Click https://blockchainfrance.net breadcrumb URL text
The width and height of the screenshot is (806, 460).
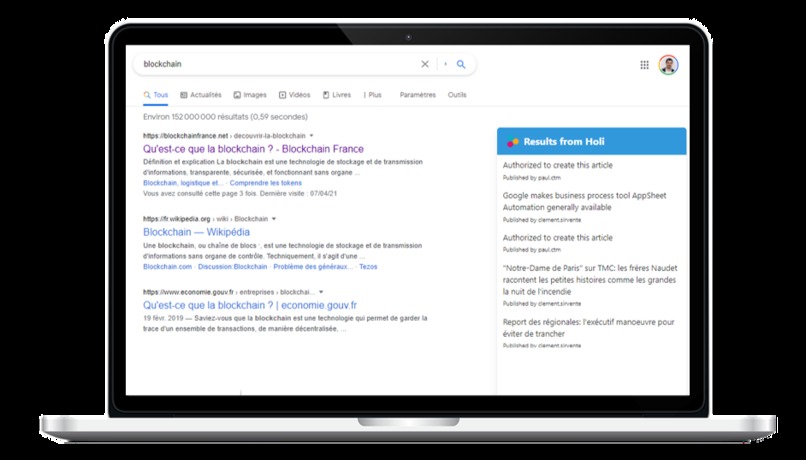pos(186,136)
